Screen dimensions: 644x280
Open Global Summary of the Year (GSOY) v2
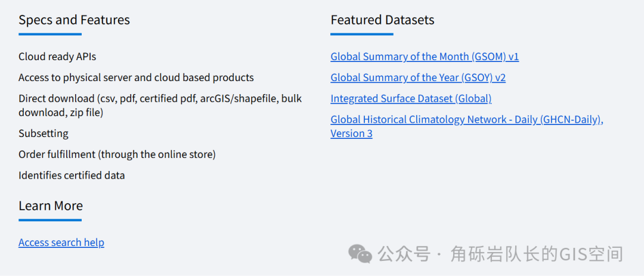[418, 77]
